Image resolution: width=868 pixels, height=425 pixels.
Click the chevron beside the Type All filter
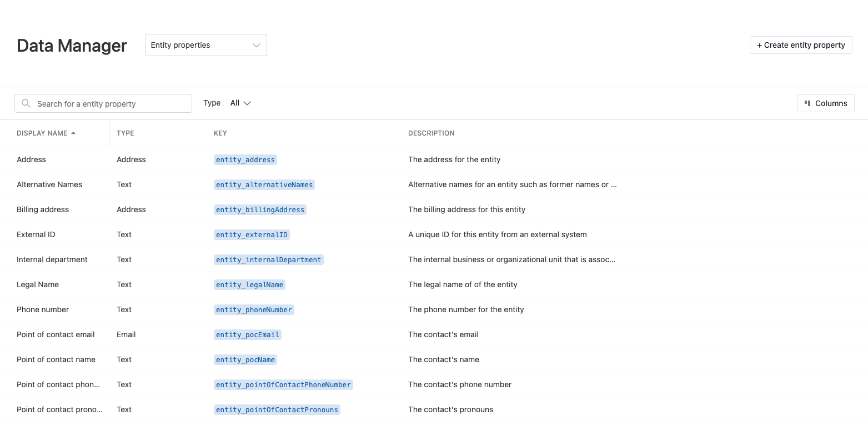click(x=248, y=103)
